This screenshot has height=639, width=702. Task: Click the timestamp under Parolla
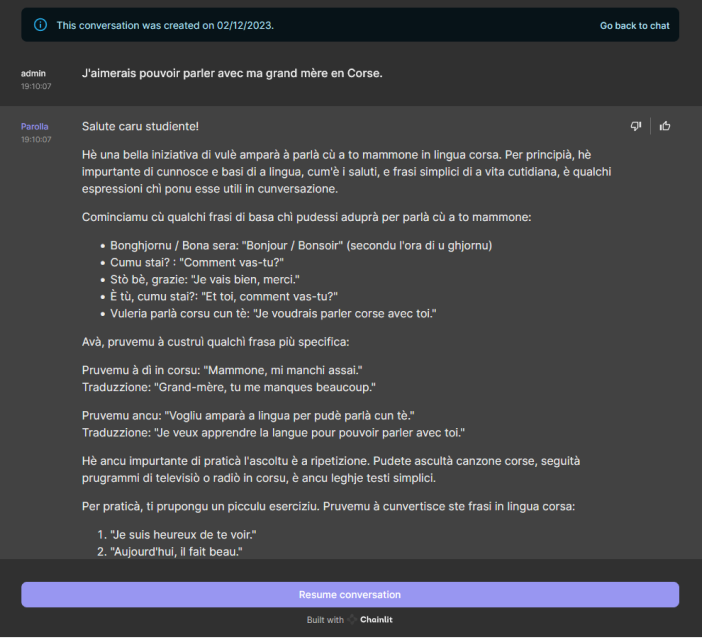tap(36, 139)
